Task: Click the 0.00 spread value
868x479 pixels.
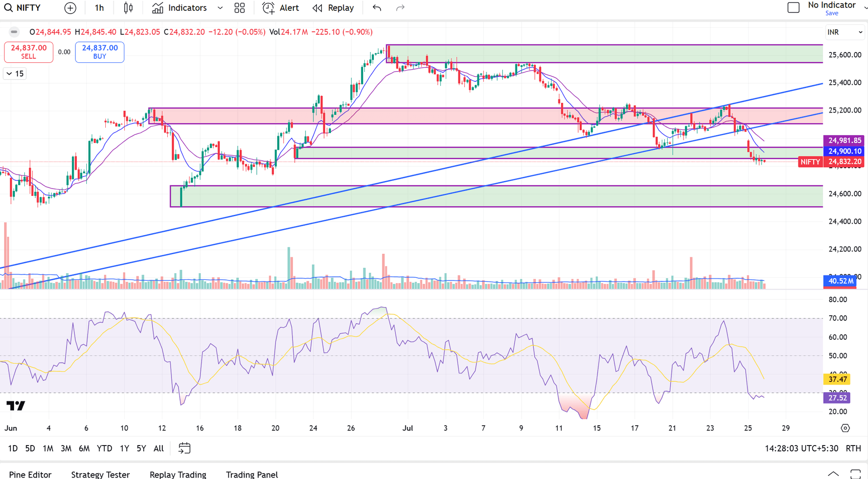Action: point(64,52)
